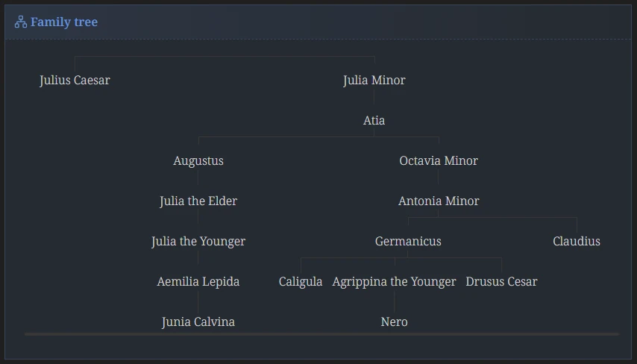Click the horizontal scrollbar below the tree
The height and width of the screenshot is (364, 637).
point(321,334)
